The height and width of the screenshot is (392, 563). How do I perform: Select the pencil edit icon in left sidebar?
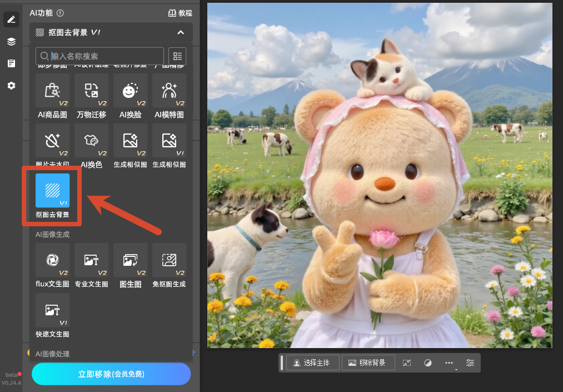click(11, 19)
